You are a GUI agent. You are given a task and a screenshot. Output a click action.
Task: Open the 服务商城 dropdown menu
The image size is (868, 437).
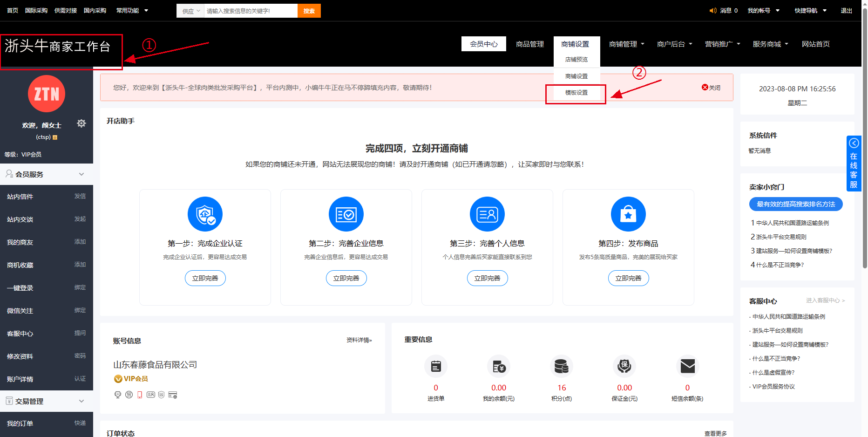tap(771, 44)
